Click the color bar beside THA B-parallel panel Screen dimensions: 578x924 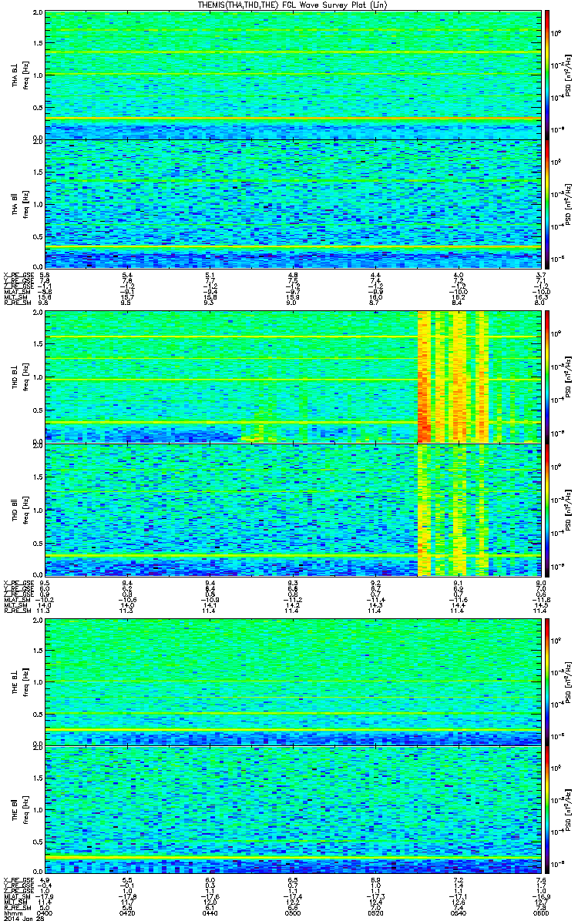(548, 204)
